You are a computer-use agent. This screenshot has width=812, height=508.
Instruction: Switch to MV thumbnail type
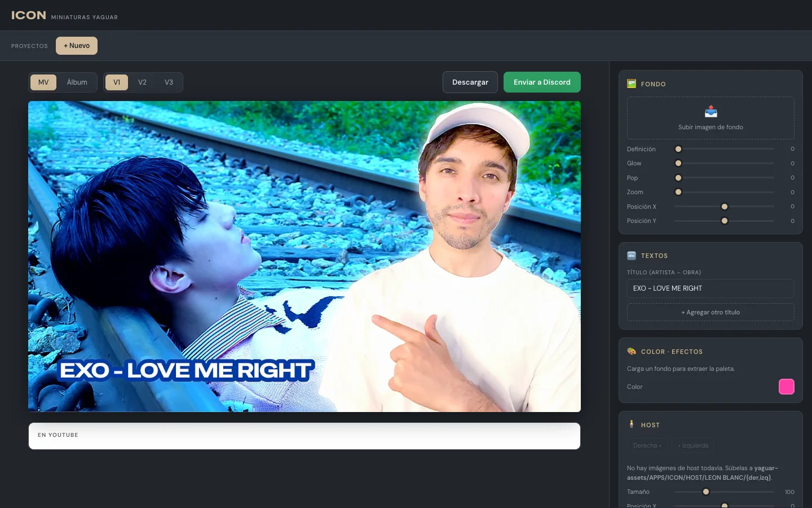(43, 82)
